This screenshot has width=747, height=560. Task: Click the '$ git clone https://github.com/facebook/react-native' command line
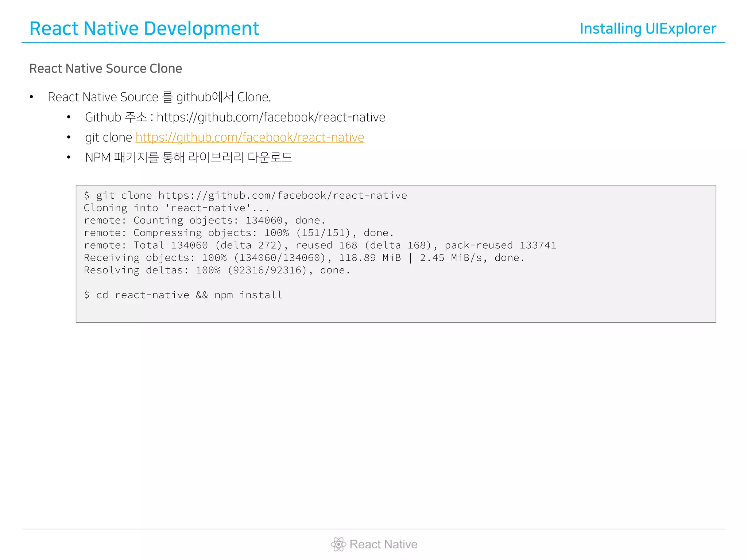[x=245, y=195]
